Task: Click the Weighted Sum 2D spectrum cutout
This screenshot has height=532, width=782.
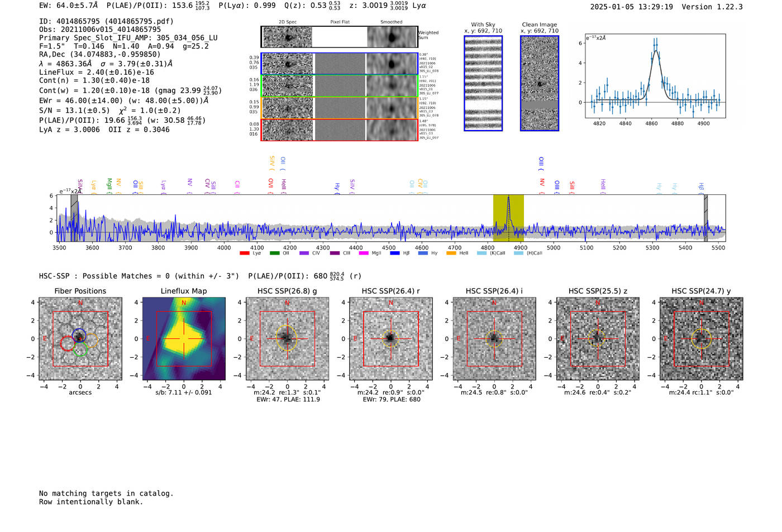Action: pyautogui.click(x=288, y=37)
